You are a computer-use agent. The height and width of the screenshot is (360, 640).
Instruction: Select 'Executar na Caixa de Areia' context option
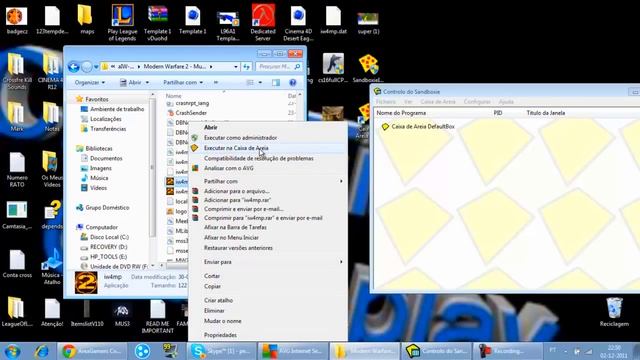236,148
